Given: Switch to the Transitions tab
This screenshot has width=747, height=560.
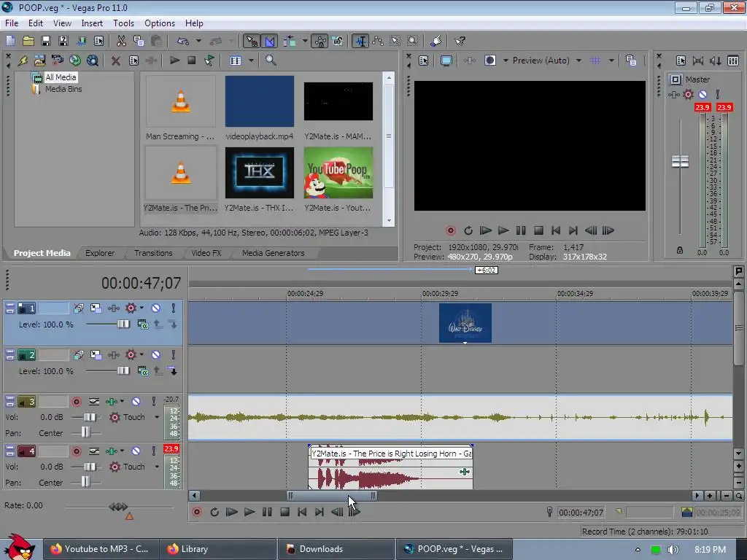Looking at the screenshot, I should pyautogui.click(x=153, y=253).
